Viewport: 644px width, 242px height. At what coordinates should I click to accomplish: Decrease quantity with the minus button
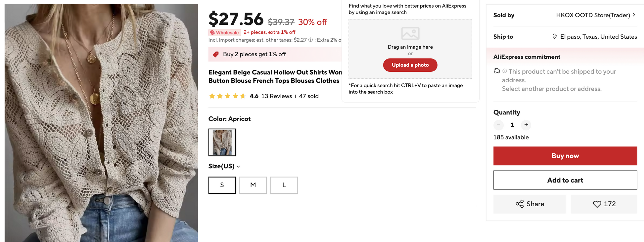point(498,125)
